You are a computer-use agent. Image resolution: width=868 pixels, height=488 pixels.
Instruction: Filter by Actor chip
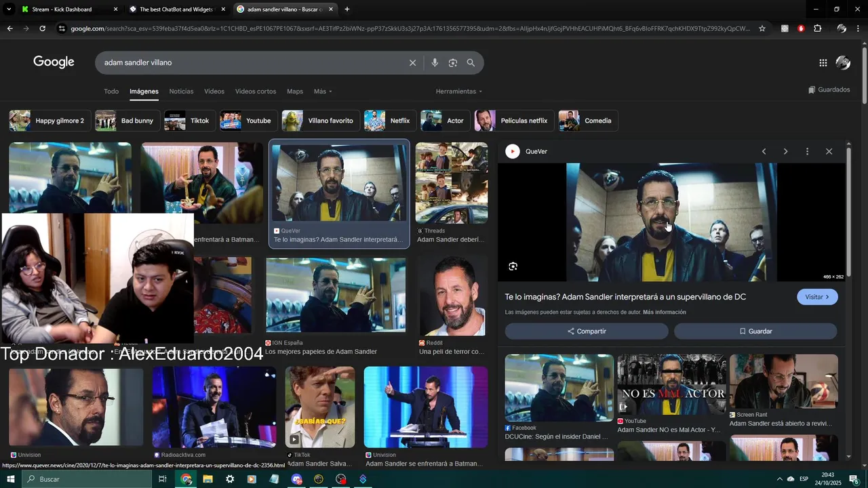pyautogui.click(x=446, y=121)
